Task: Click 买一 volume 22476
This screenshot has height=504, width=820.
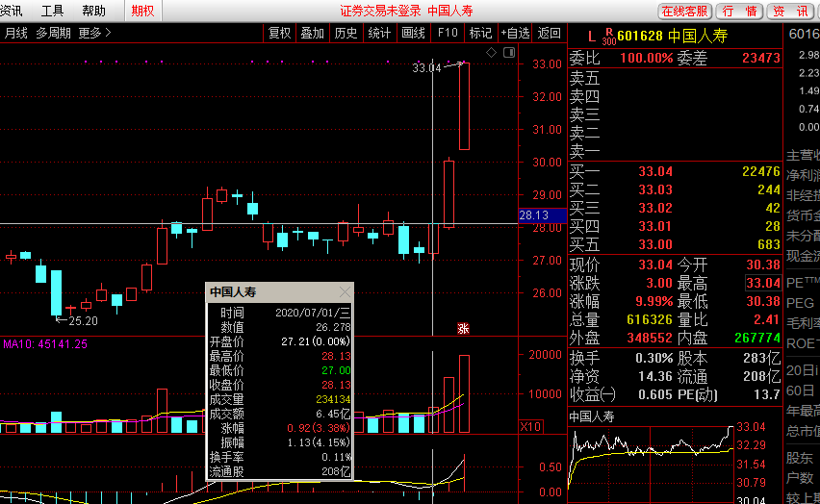Action: pos(761,171)
